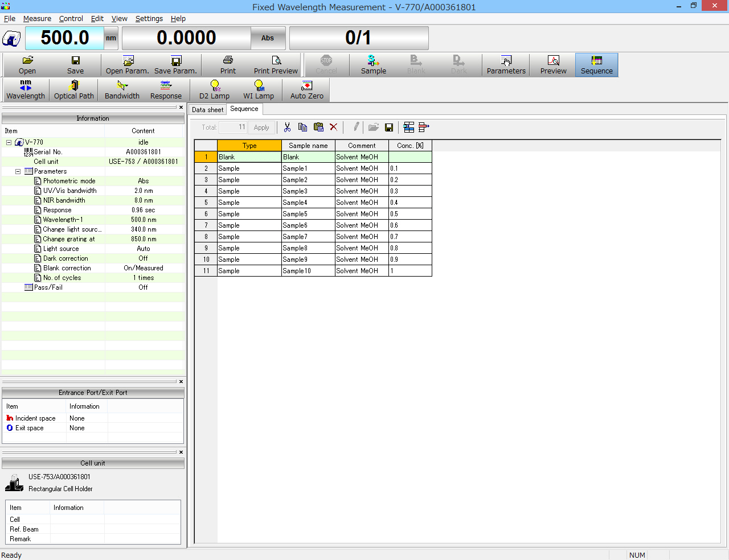Click the Auto Zero icon
Image resolution: width=729 pixels, height=560 pixels.
(x=306, y=89)
